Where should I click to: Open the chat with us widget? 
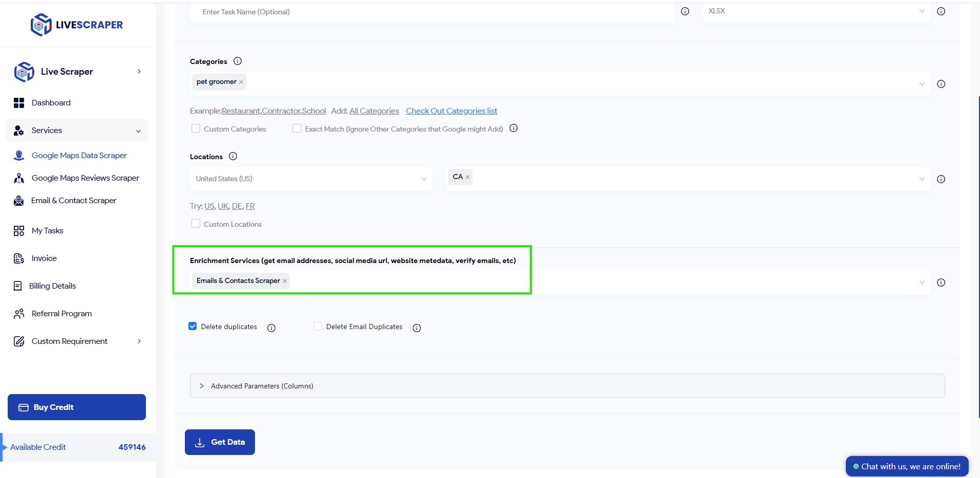coord(907,466)
